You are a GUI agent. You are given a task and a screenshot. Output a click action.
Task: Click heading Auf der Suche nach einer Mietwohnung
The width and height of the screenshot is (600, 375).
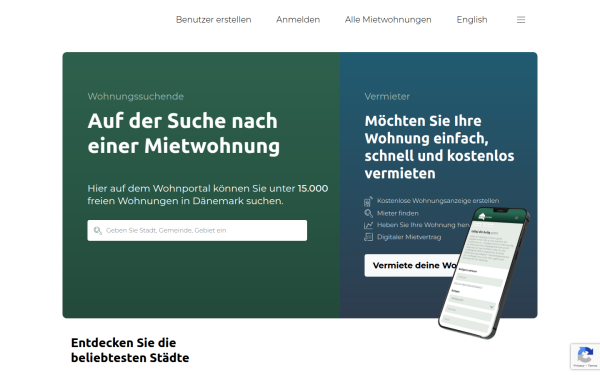[184, 133]
